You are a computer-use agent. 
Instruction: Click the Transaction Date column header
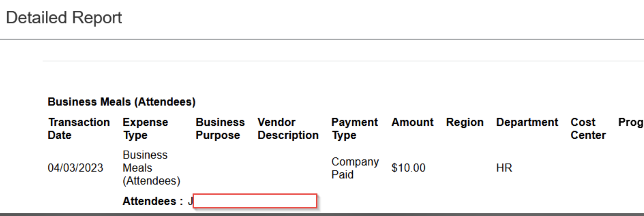point(79,128)
